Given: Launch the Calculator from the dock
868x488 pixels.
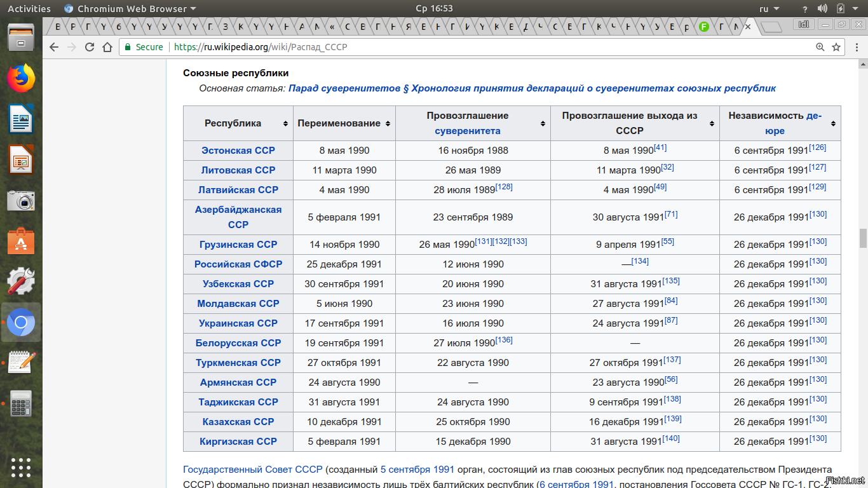Looking at the screenshot, I should point(21,403).
